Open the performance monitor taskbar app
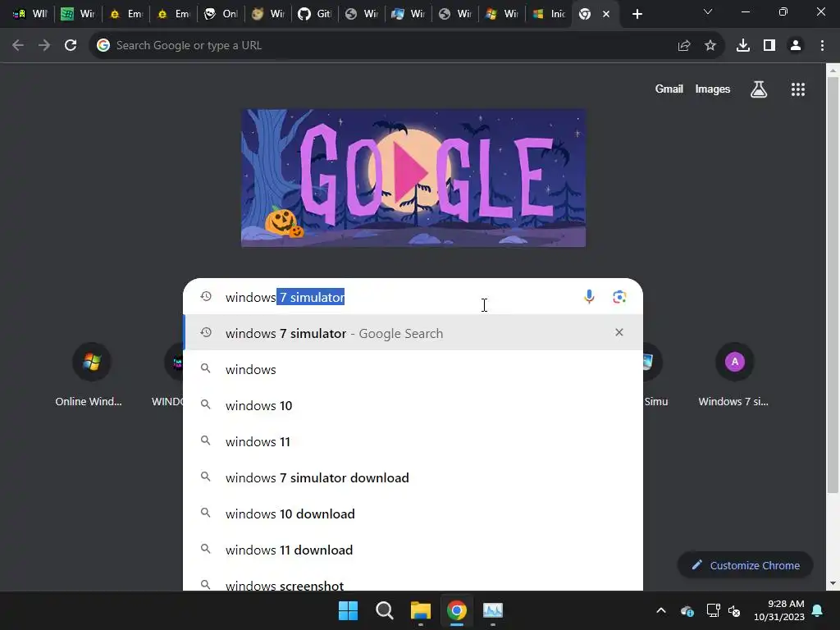 click(493, 610)
